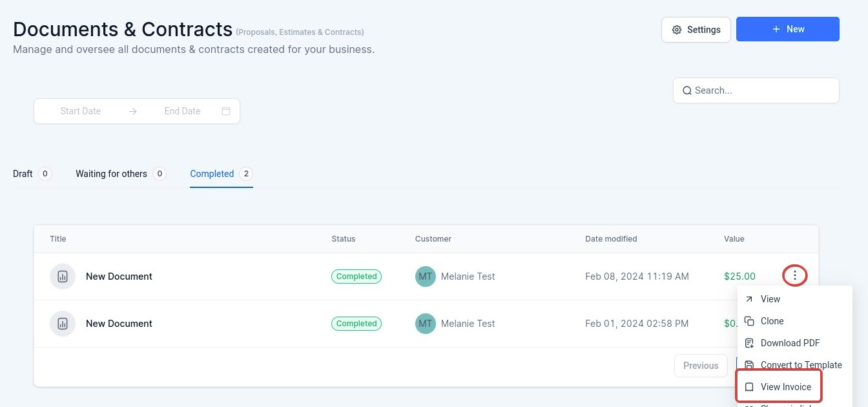The width and height of the screenshot is (868, 407).
Task: Click the calendar icon in the date range picker
Action: tap(225, 111)
